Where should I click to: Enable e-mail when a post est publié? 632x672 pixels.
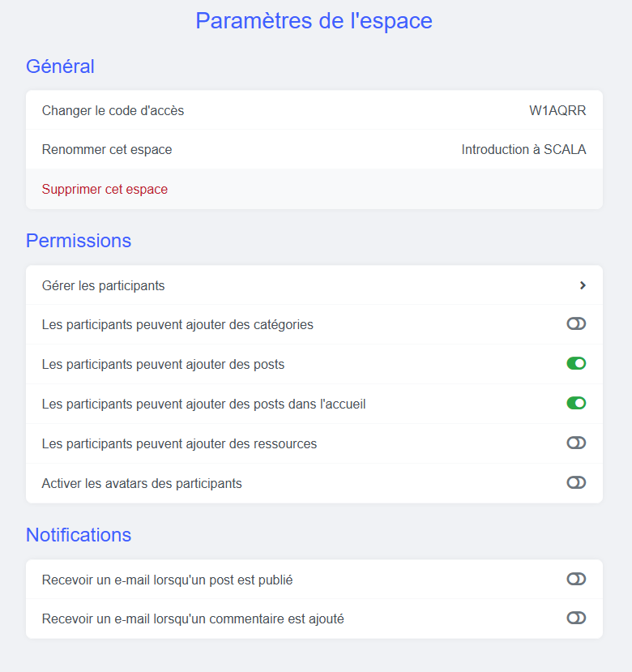pyautogui.click(x=576, y=579)
